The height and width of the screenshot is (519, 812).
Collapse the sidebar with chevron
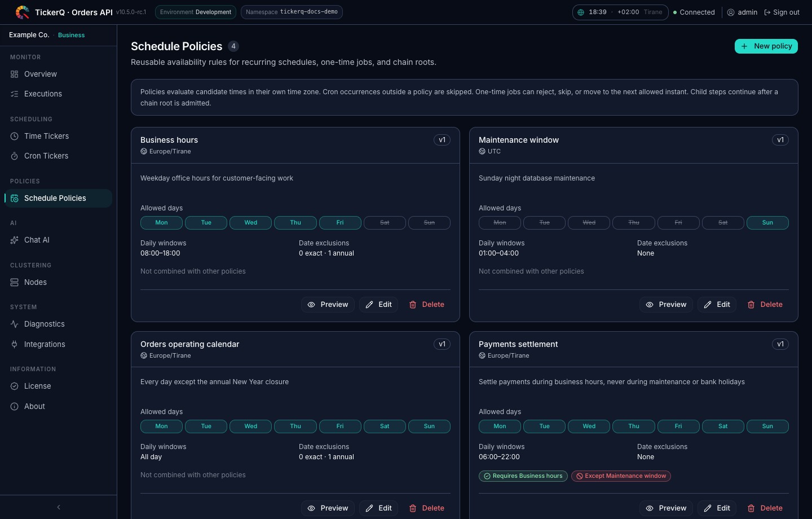[59, 507]
